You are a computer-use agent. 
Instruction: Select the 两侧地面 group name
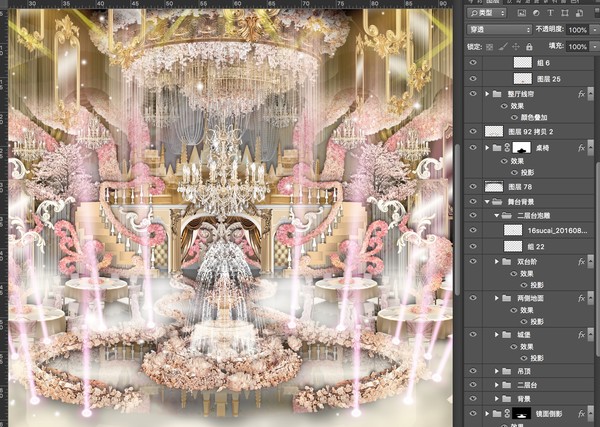(x=531, y=298)
